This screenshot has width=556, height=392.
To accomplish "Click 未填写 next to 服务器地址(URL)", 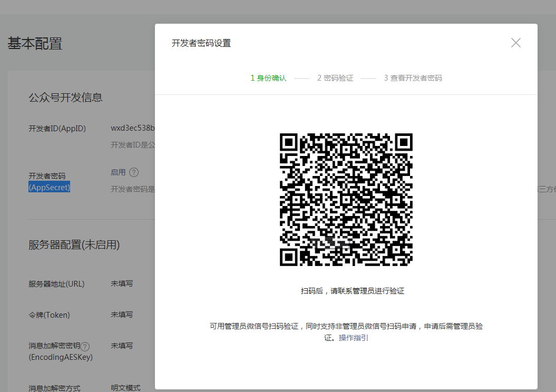I will coord(122,283).
